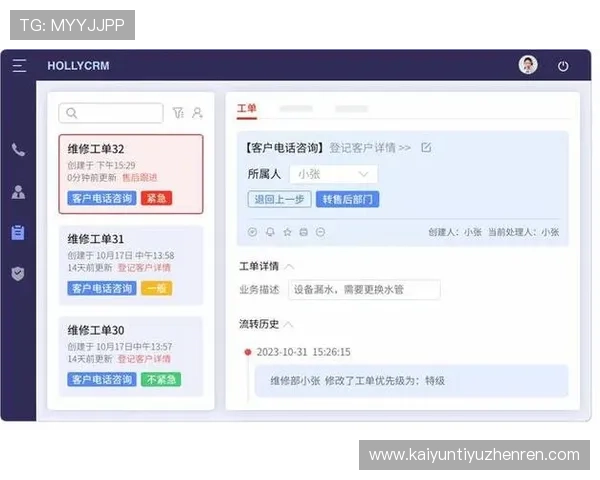Screen dimensions: 600x480
Task: Open the shield checkmark icon in sidebar
Action: point(18,273)
